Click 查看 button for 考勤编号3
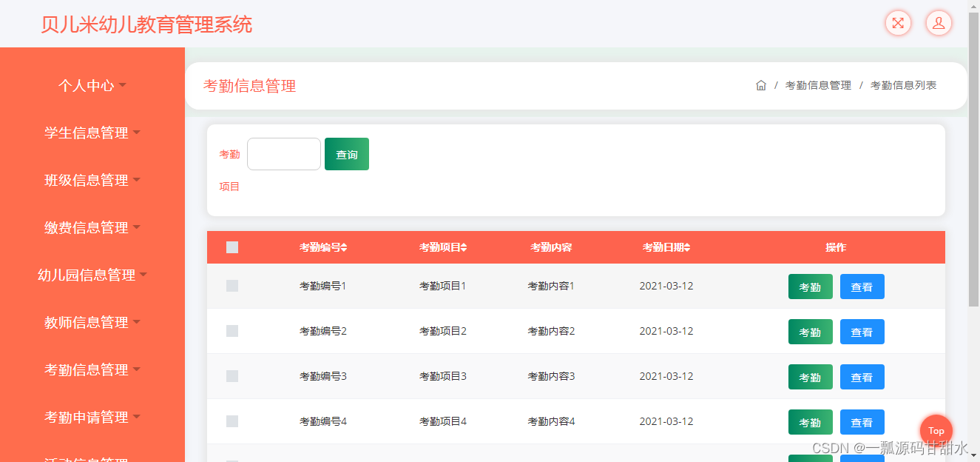This screenshot has height=462, width=980. (x=862, y=377)
